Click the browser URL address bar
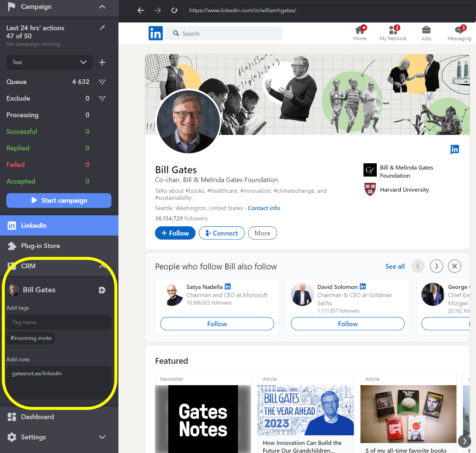476x453 pixels. pyautogui.click(x=330, y=10)
